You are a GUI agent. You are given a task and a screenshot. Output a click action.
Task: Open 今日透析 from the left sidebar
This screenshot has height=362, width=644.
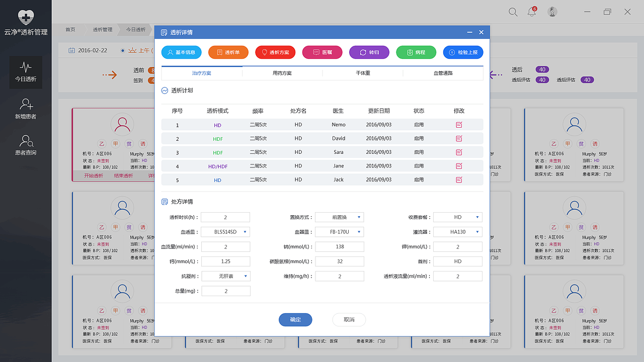26,71
